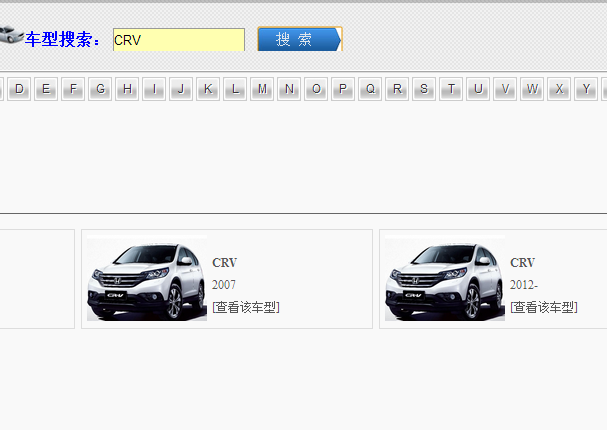Filter by letter Y
The image size is (607, 430).
click(x=586, y=89)
